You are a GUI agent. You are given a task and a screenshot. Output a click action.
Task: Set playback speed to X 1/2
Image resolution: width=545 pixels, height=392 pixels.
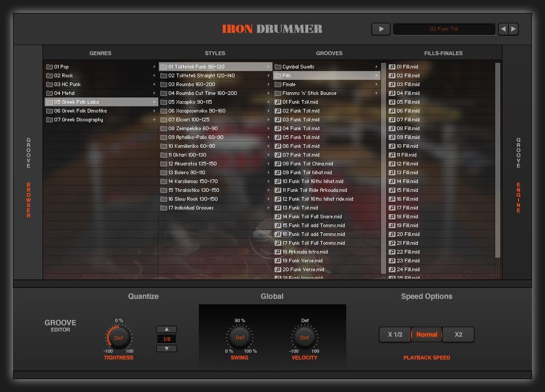395,335
